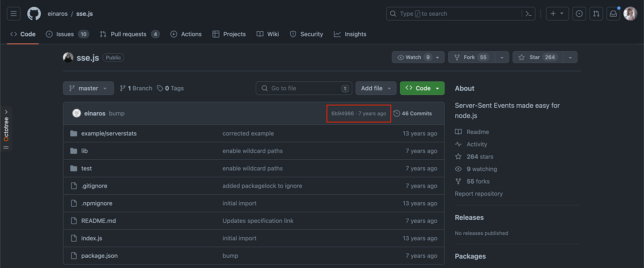Image resolution: width=644 pixels, height=268 pixels.
Task: Expand the Octotree sidebar
Action: point(6,129)
